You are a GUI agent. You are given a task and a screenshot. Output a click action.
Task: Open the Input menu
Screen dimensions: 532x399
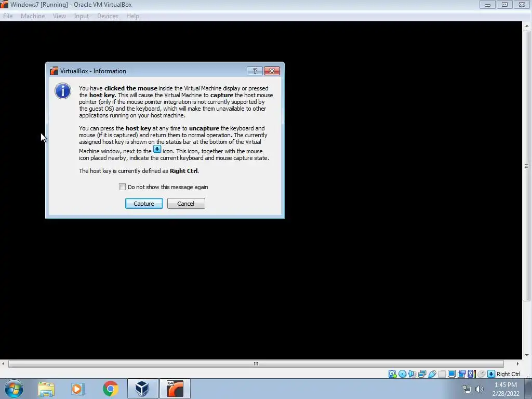point(82,16)
